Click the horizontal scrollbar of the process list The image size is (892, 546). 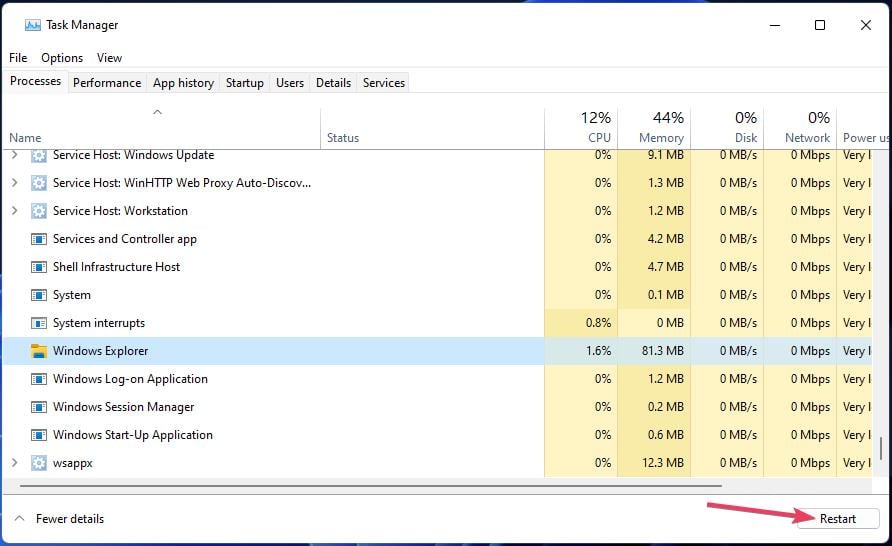click(x=371, y=486)
